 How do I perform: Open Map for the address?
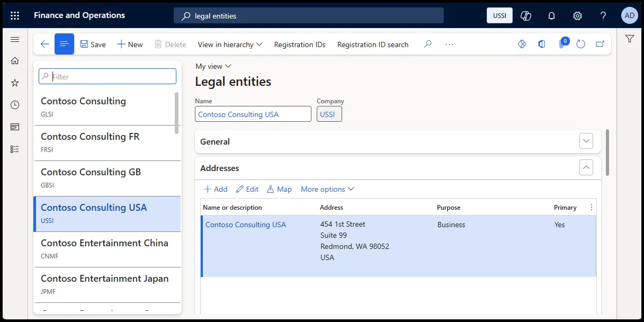click(x=279, y=189)
